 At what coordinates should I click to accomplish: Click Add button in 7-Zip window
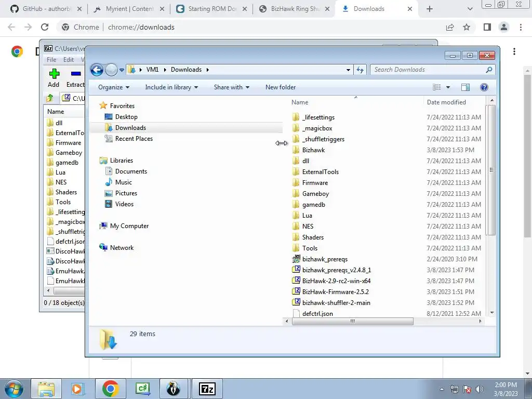tap(54, 78)
